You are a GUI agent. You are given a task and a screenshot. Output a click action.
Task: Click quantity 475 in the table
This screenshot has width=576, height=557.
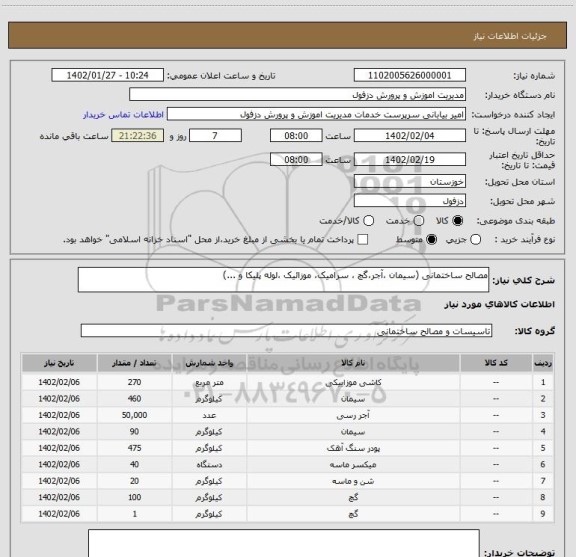[x=134, y=448]
